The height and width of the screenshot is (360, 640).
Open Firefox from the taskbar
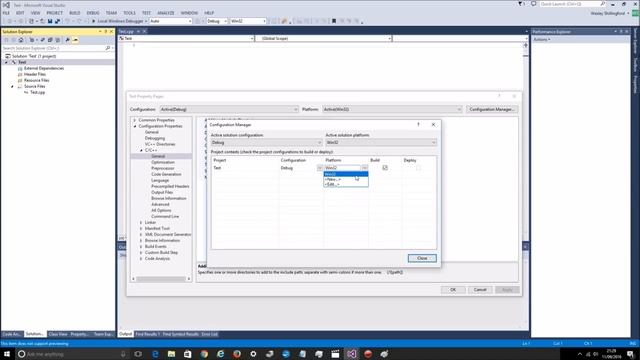coord(237,354)
